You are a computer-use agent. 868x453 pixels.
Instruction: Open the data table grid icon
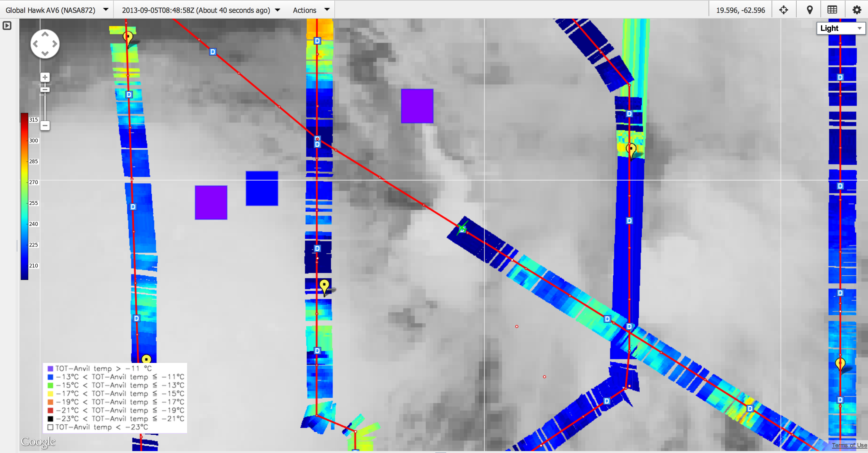(832, 10)
